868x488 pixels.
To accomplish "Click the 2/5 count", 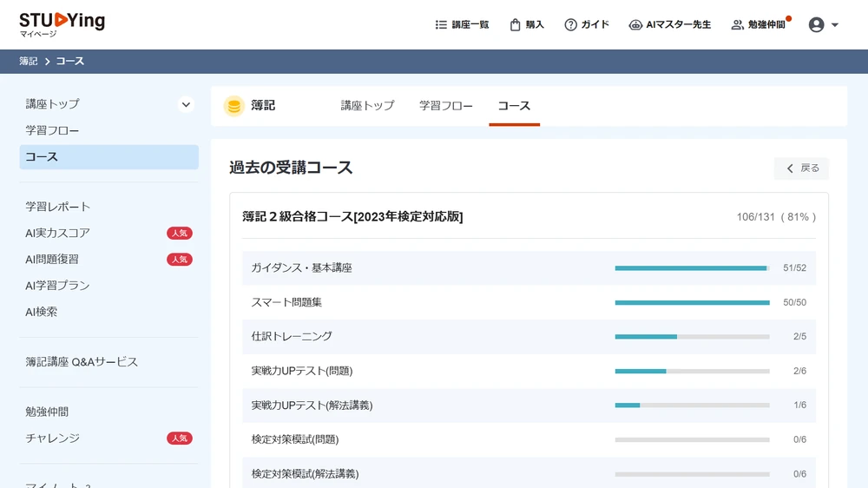I will tap(799, 337).
